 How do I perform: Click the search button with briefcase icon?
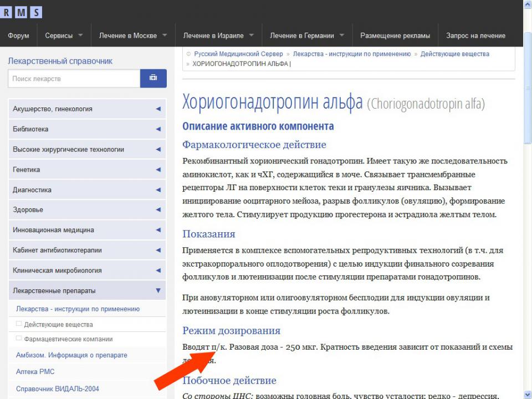[x=153, y=78]
